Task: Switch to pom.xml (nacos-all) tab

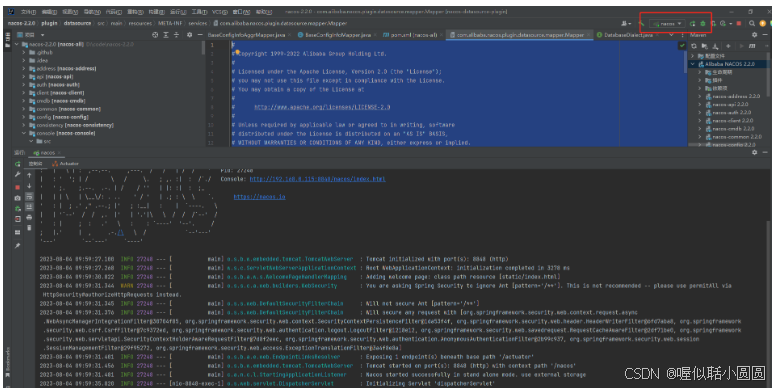Action: [x=410, y=35]
